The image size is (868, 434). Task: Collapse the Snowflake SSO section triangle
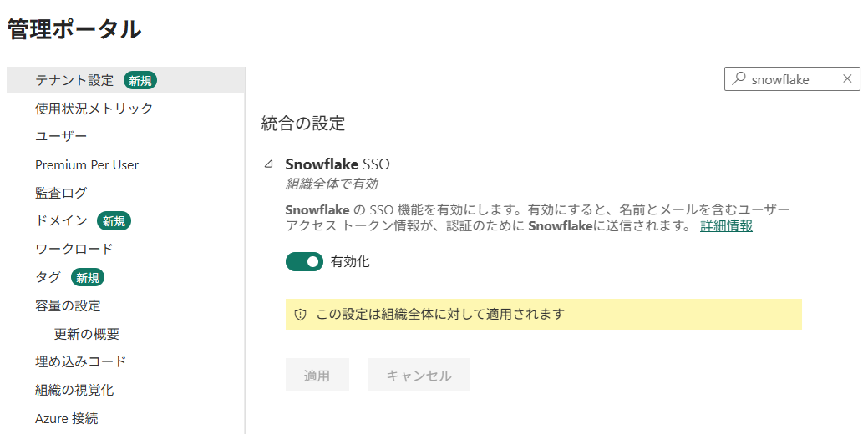tap(269, 164)
